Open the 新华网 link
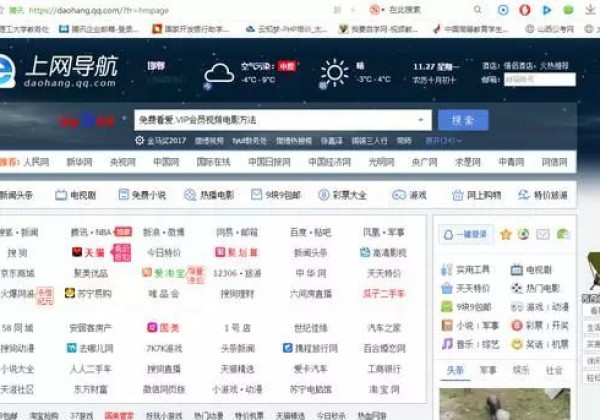This screenshot has height=420, width=600. click(x=79, y=162)
